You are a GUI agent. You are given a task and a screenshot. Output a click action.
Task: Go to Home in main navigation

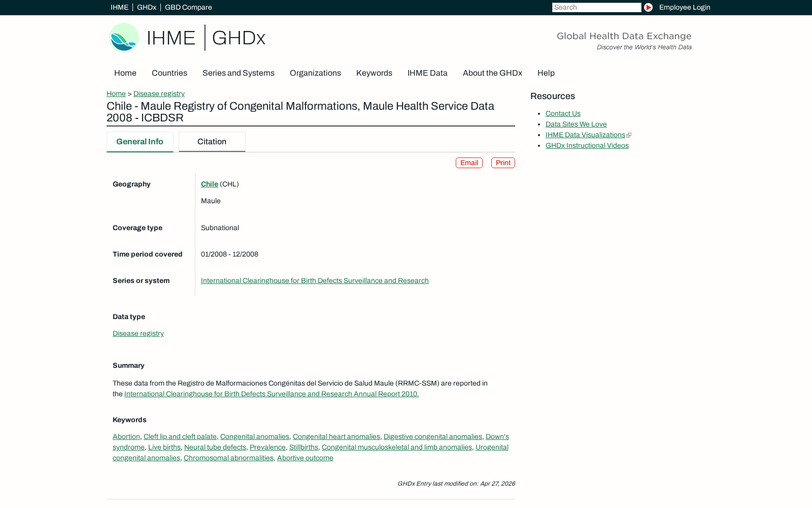click(125, 73)
